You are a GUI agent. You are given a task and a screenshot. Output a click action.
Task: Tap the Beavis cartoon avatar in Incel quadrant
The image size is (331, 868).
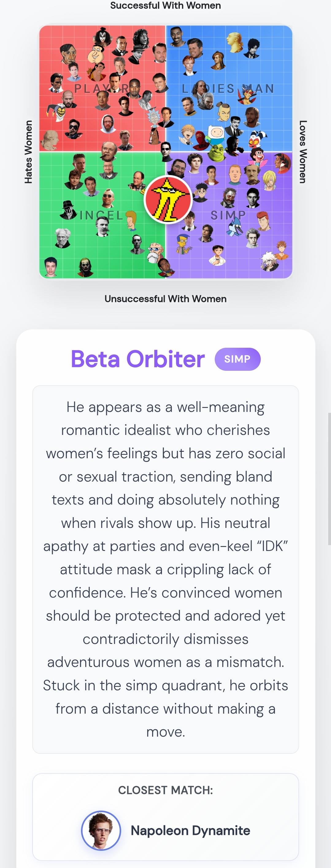pyautogui.click(x=131, y=220)
